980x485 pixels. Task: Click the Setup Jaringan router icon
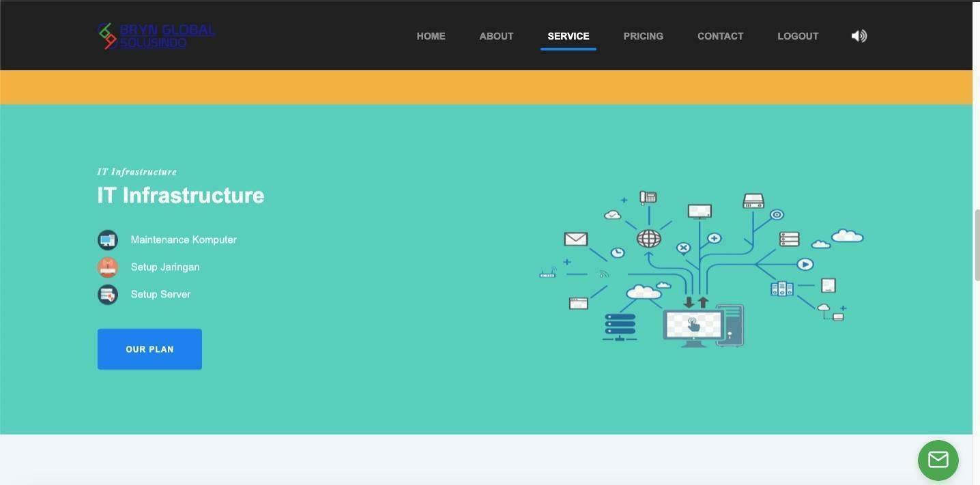click(x=108, y=267)
